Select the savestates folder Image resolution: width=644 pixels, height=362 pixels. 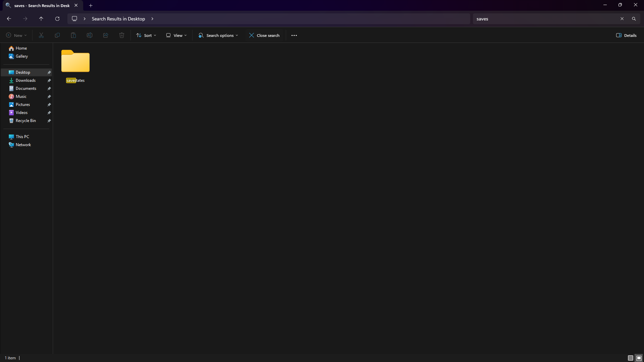click(75, 66)
